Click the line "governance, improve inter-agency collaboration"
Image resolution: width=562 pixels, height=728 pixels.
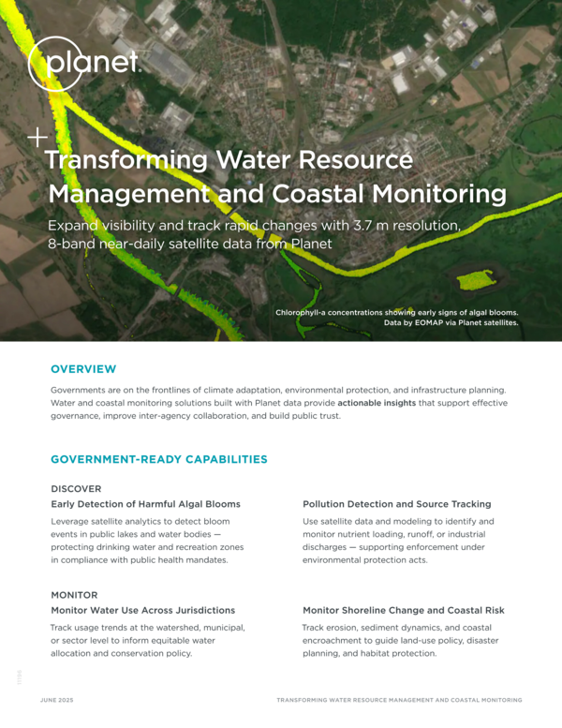(196, 416)
